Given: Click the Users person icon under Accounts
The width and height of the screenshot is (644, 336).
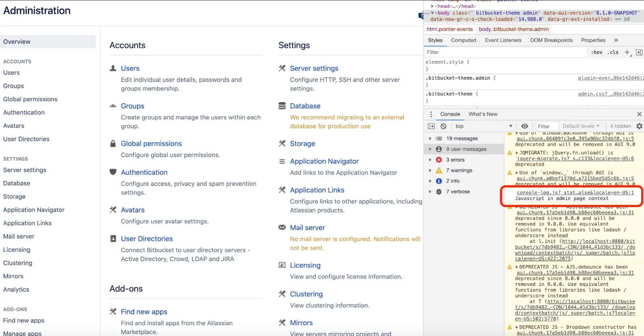Looking at the screenshot, I should pos(113,68).
